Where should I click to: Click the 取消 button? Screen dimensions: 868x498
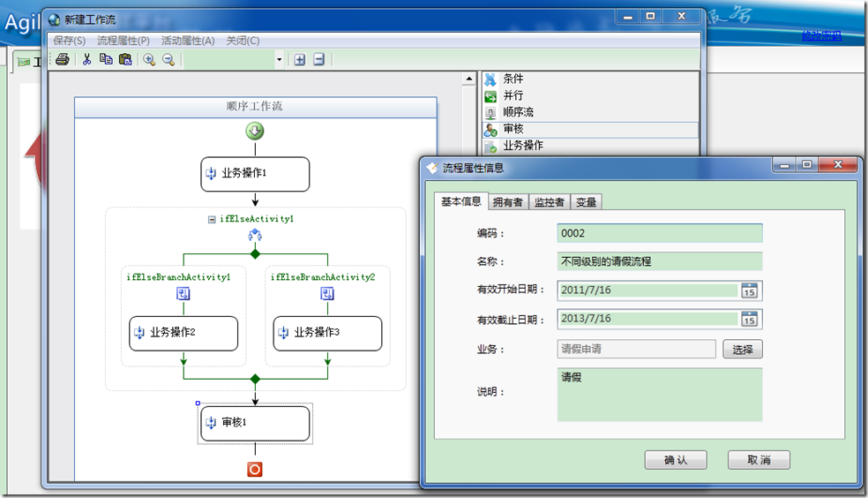(x=759, y=460)
